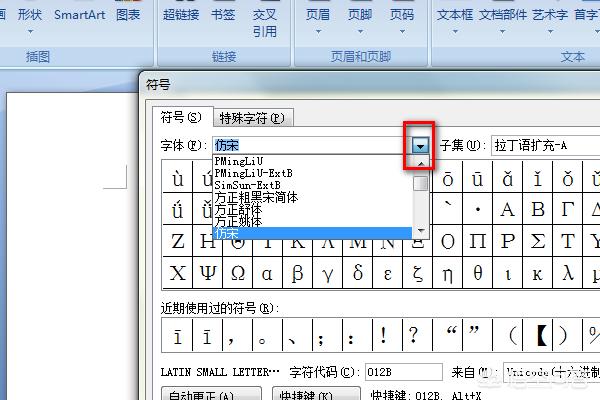Select the epsilon ε symbol cell
This screenshot has height=400, width=600.
click(388, 273)
